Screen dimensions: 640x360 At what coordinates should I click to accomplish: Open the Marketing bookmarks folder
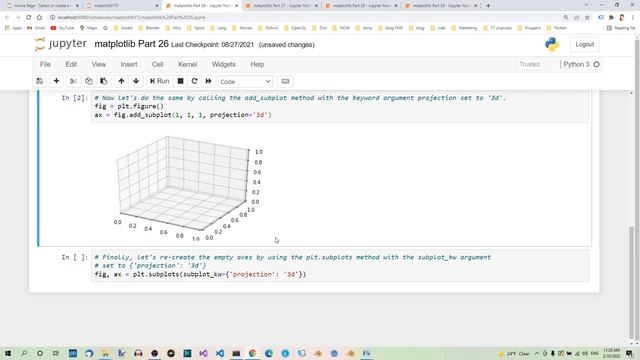pos(464,28)
